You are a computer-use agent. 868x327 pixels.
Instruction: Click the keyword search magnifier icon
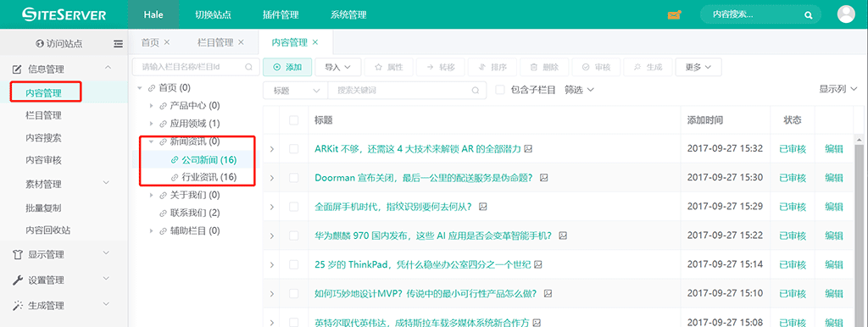(x=476, y=90)
